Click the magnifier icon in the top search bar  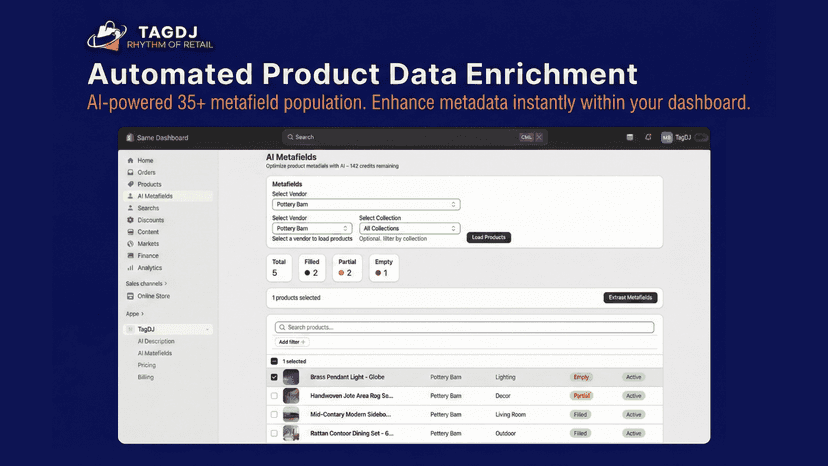290,137
